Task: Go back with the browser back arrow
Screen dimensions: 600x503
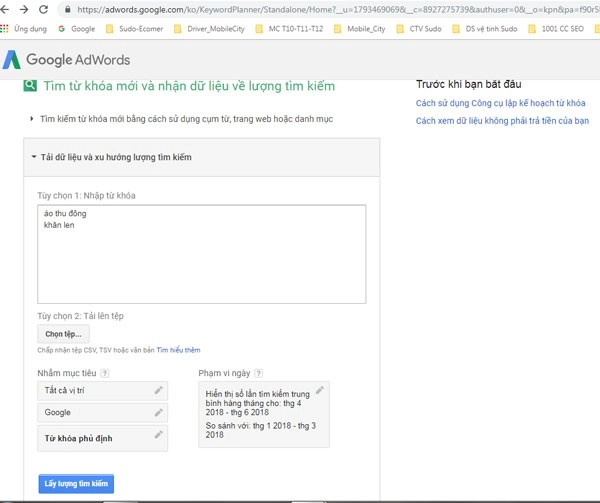Action: (5, 9)
